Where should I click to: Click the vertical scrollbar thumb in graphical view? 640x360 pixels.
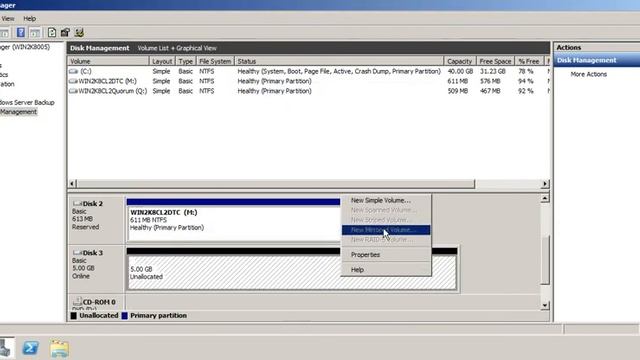point(545,260)
